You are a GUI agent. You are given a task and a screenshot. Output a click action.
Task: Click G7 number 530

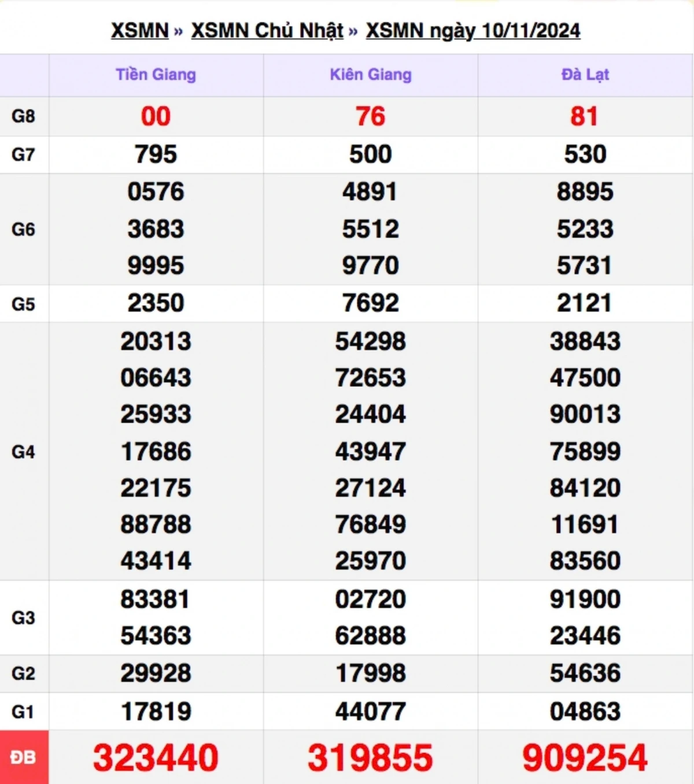click(585, 154)
